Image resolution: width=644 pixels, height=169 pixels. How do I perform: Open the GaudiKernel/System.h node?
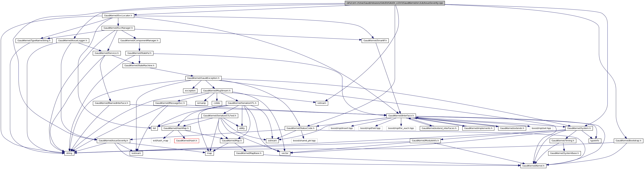pyautogui.click(x=579, y=128)
